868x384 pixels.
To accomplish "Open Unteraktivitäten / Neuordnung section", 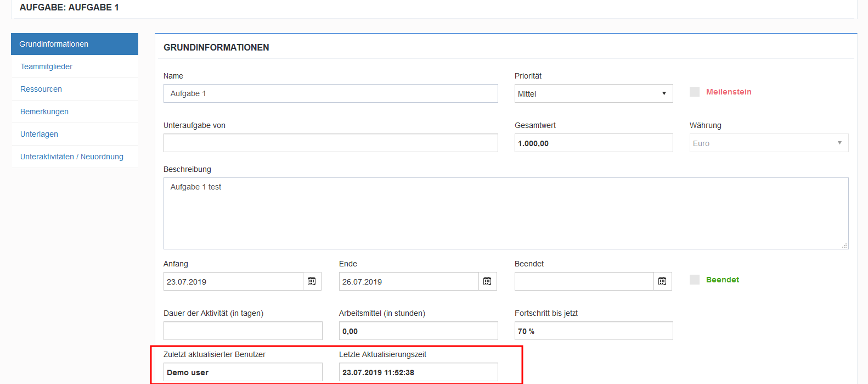I will coord(75,157).
